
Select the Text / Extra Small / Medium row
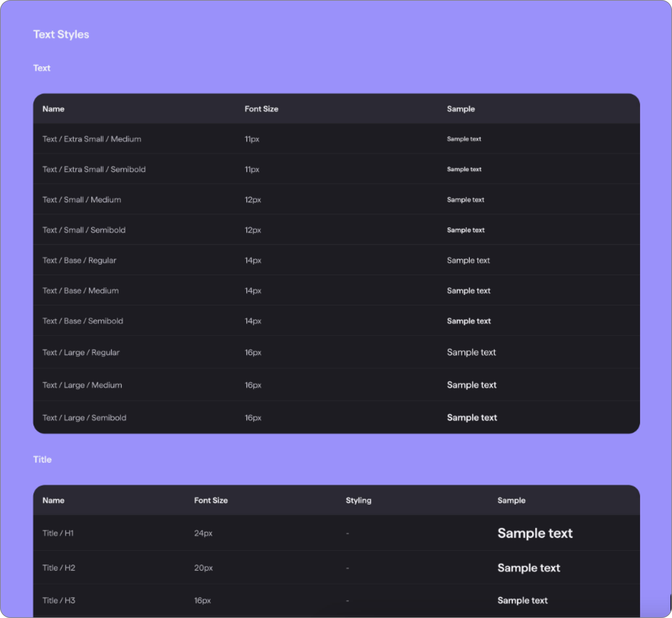[336, 139]
